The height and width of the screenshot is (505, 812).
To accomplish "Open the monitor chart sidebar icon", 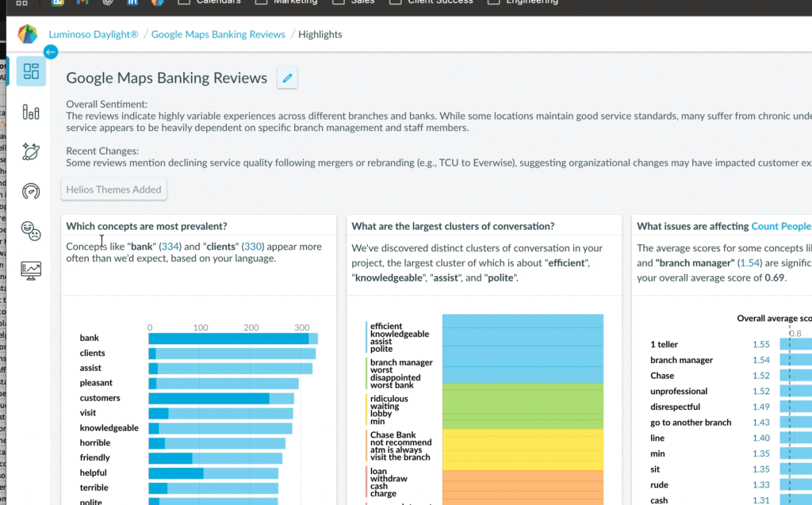I will pyautogui.click(x=31, y=270).
